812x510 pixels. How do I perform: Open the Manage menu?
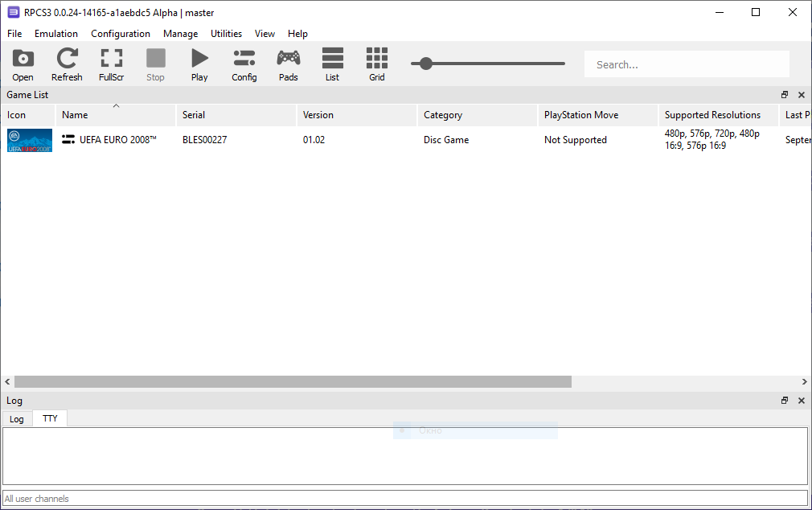(180, 34)
